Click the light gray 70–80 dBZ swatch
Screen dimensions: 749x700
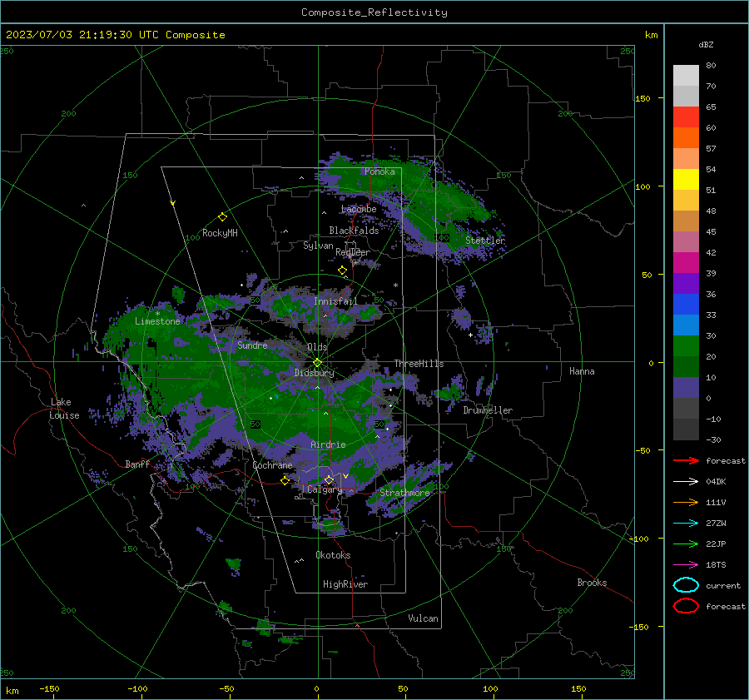[686, 76]
